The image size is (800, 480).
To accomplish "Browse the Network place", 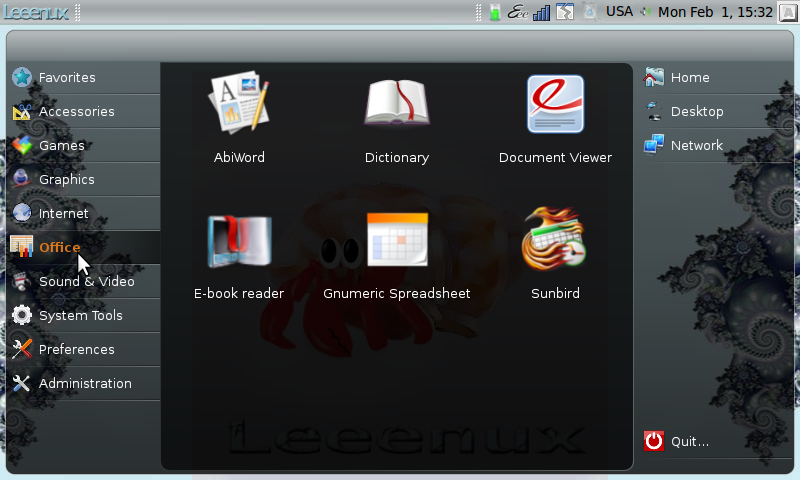I will pyautogui.click(x=717, y=145).
